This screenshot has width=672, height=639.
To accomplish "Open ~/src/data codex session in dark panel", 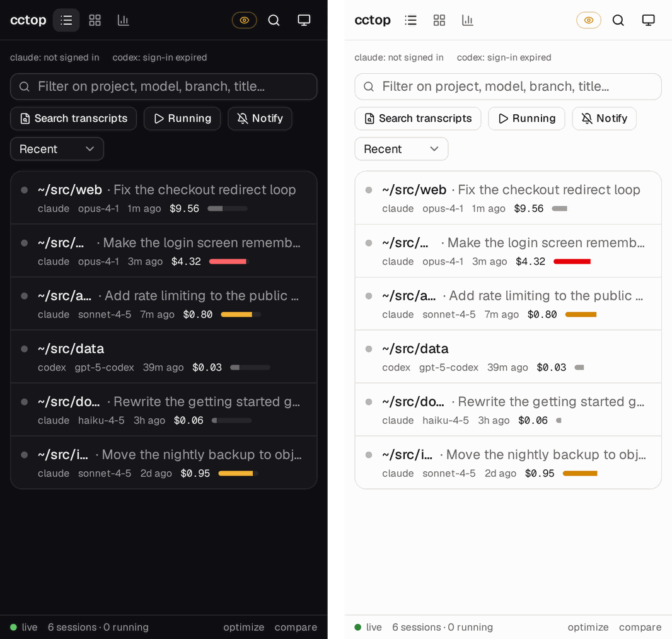I will tap(164, 357).
